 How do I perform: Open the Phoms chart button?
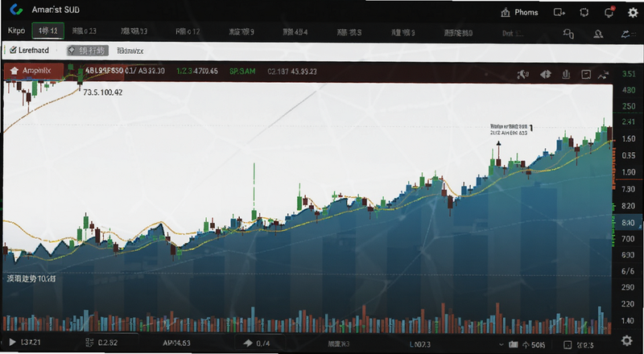click(519, 12)
